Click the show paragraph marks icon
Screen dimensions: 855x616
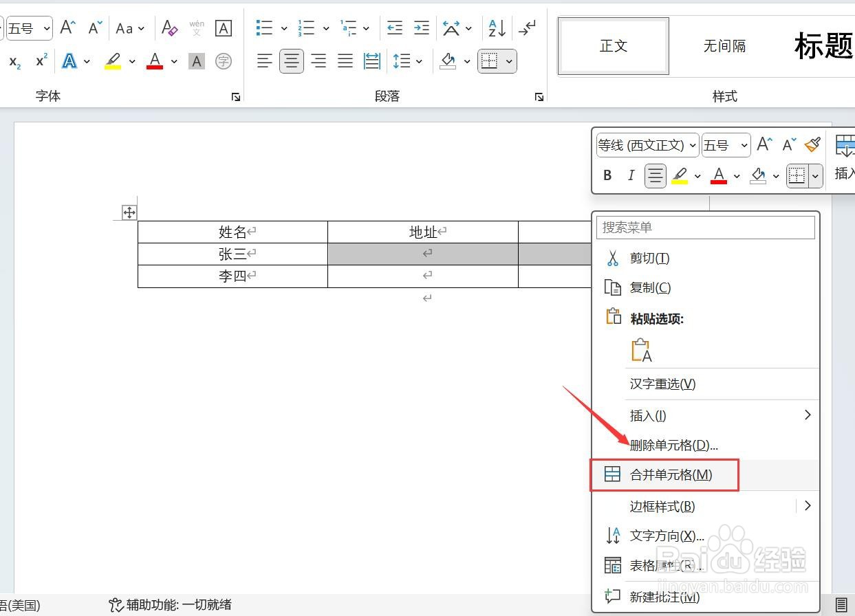tap(526, 27)
